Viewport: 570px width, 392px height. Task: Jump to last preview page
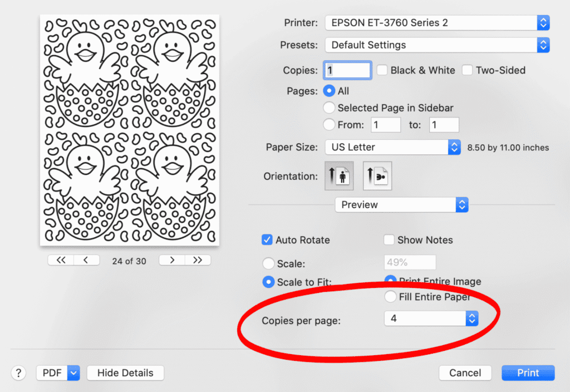(x=198, y=260)
